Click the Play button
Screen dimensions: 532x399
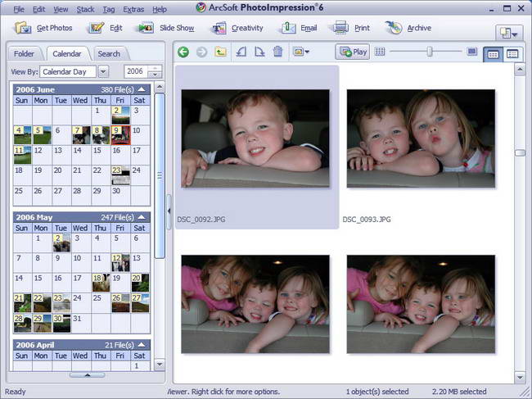[x=353, y=52]
